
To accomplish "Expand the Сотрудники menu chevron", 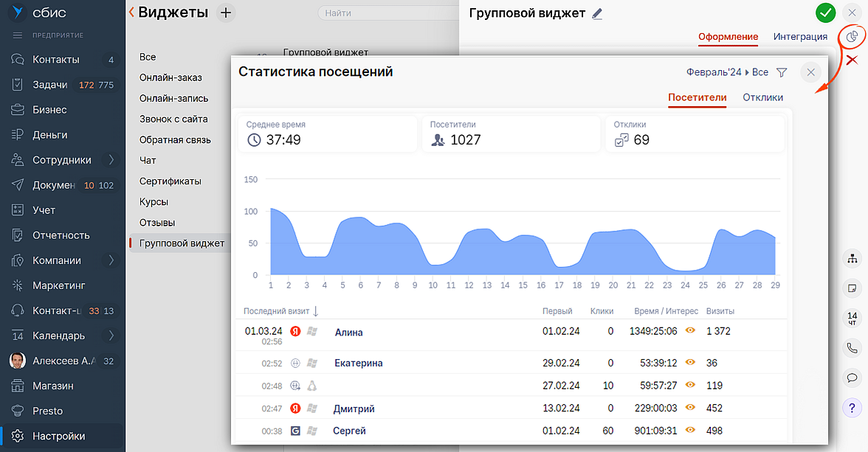I will point(111,160).
